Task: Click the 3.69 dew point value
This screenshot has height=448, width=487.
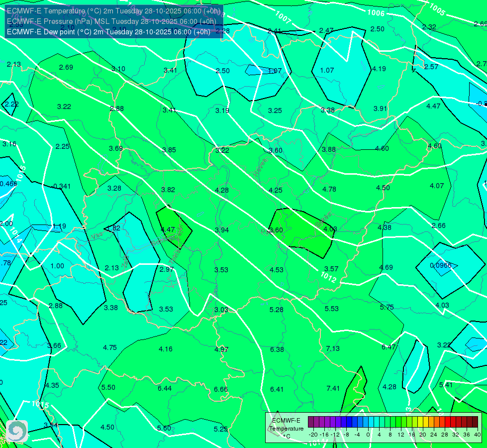Action: tap(116, 148)
